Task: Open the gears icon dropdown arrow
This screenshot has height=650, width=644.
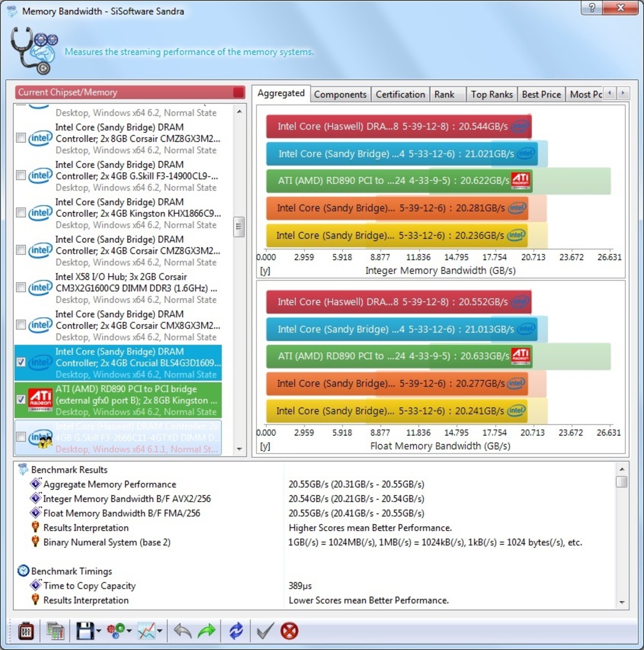Action: click(x=129, y=631)
